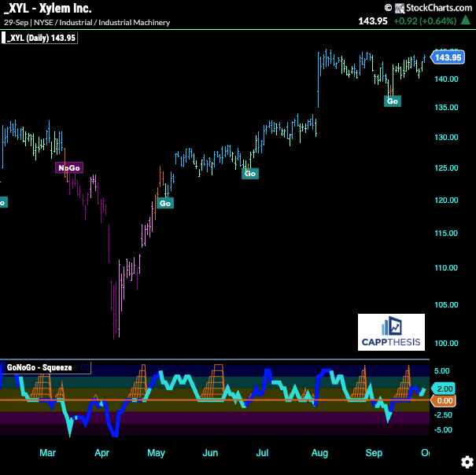The width and height of the screenshot is (476, 475).
Task: Click the StockCharts.com logo icon
Action: [x=400, y=8]
